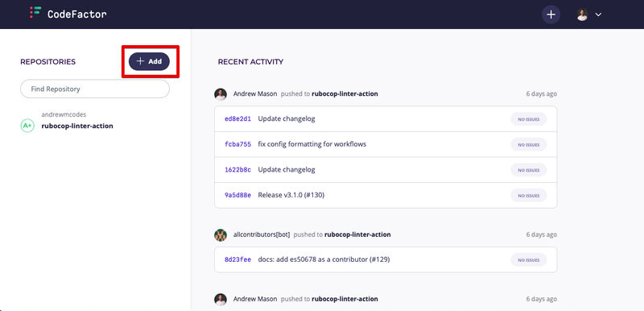644x311 pixels.
Task: Click No Issues badge for 8d23fee
Action: click(529, 259)
